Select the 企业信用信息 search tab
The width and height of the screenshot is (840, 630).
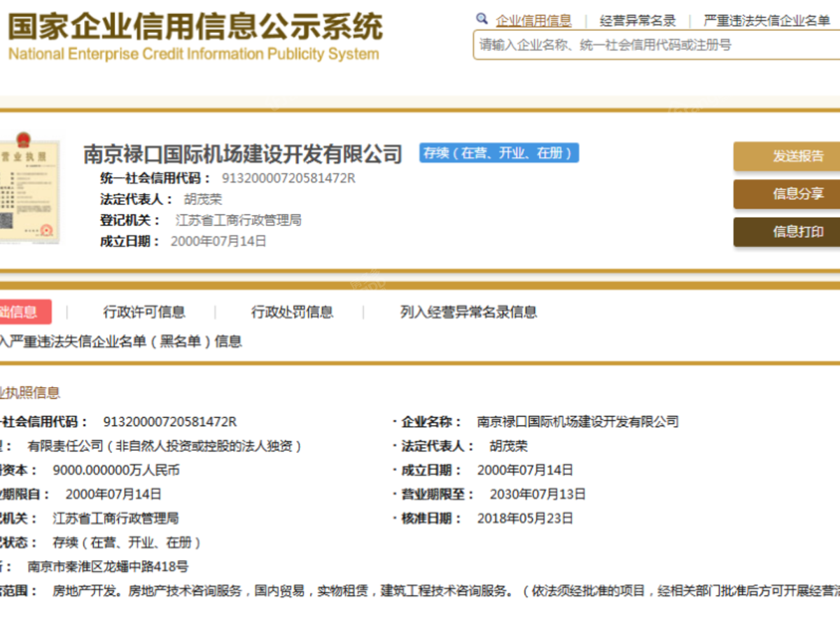pyautogui.click(x=533, y=21)
